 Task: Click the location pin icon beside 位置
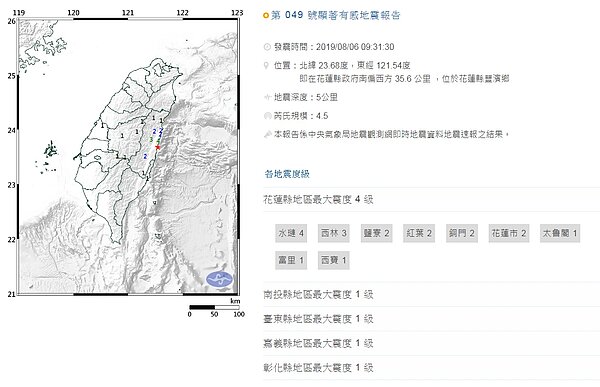tap(267, 65)
